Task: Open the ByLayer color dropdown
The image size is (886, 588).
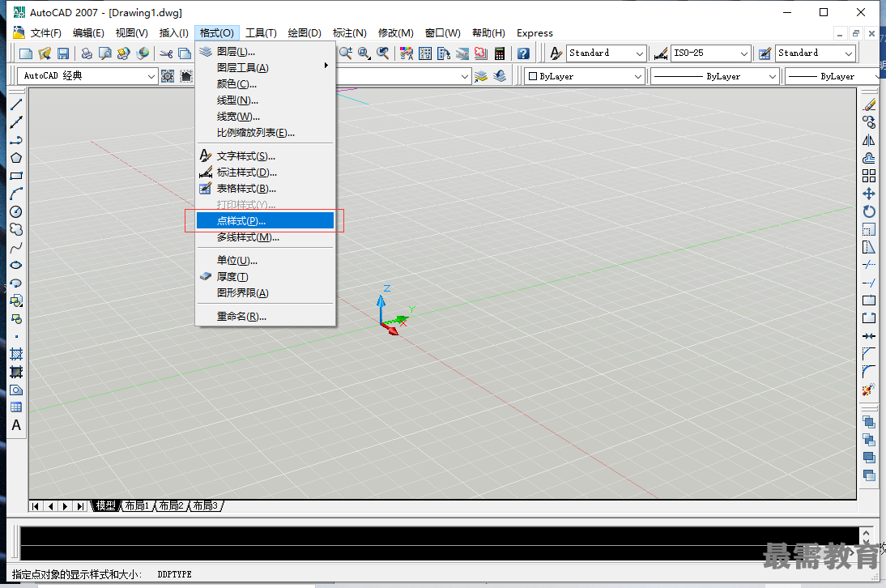Action: point(585,76)
